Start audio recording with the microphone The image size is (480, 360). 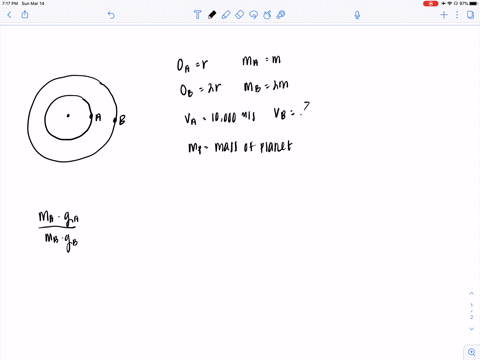[x=357, y=15]
